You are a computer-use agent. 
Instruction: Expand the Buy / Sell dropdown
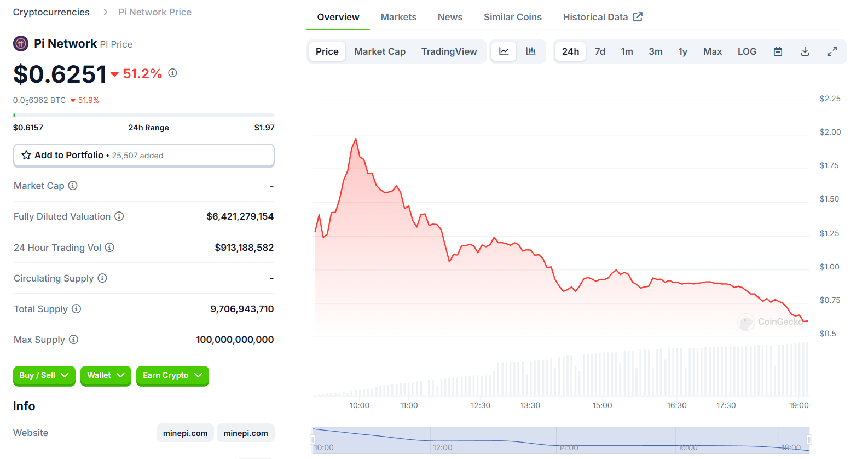point(44,376)
